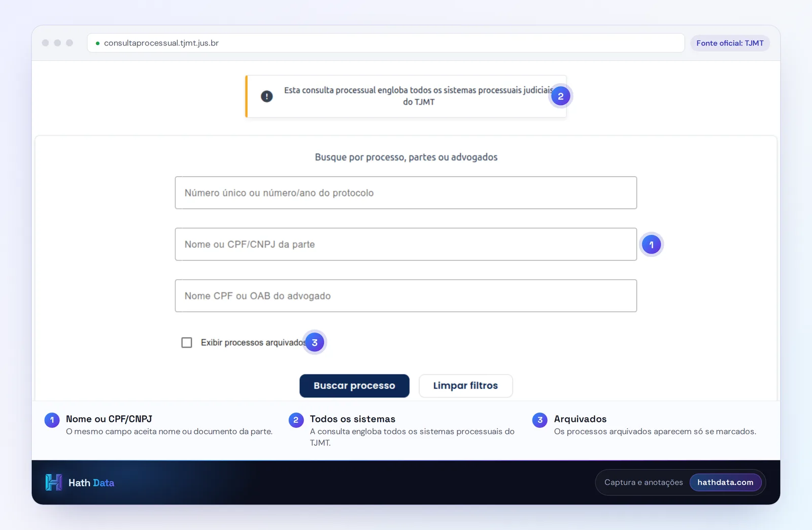
Task: Focus the Nome ou CPF/CNPJ da parte field
Action: 406,244
